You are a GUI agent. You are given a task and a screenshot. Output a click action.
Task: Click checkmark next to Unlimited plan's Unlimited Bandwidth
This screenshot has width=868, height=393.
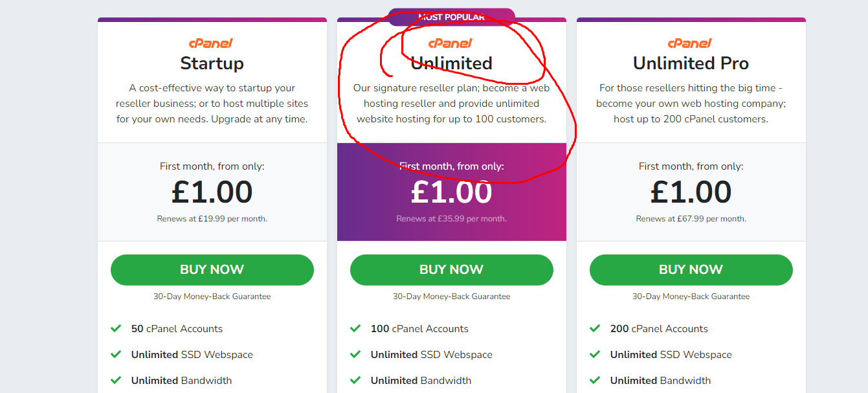tap(356, 380)
